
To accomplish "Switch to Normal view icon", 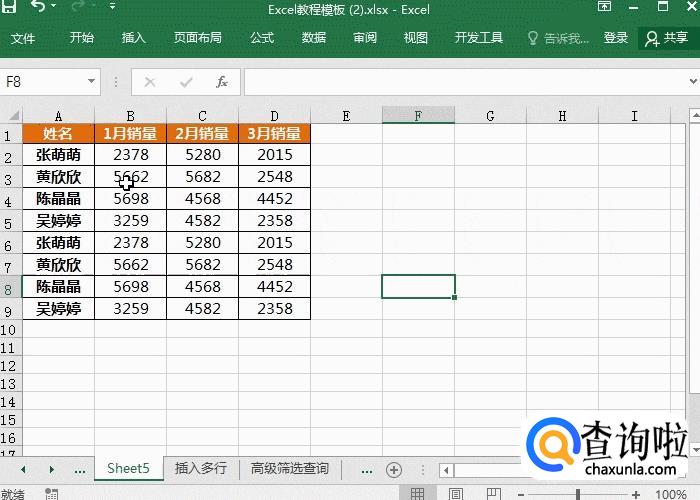I will [417, 493].
